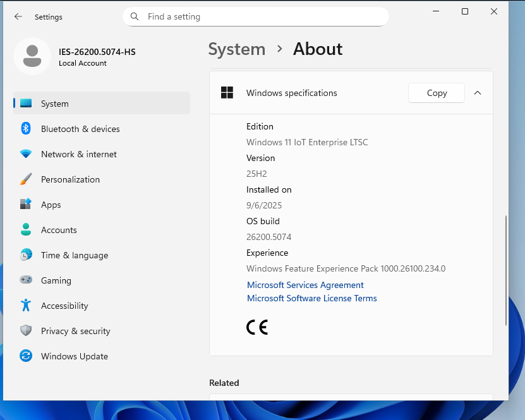Click the System monitor icon
Viewport: 525px width, 420px height.
click(26, 103)
